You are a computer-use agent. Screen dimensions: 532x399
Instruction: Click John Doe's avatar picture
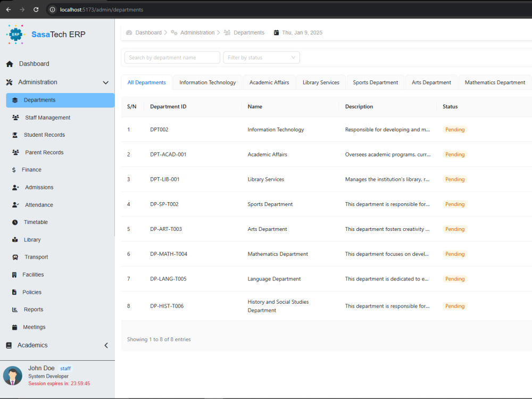[x=13, y=376]
